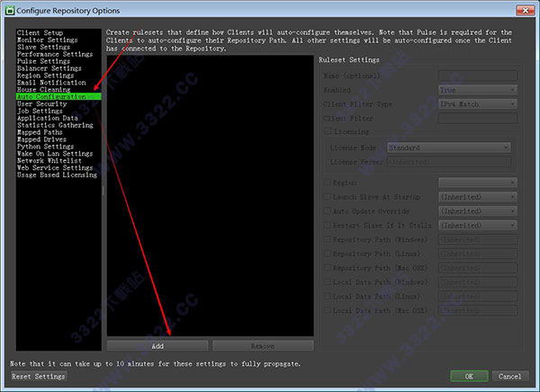The width and height of the screenshot is (540, 392).
Task: Click the Configure Repository Options title bar icon
Action: pos(8,8)
